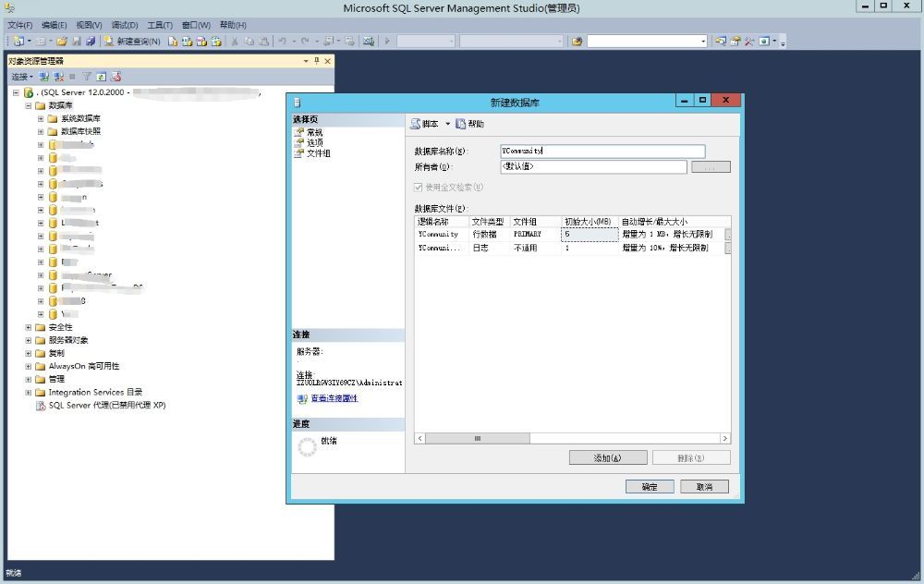The height and width of the screenshot is (584, 924).
Task: Click the SQL Server instance node icon
Action: (x=29, y=92)
